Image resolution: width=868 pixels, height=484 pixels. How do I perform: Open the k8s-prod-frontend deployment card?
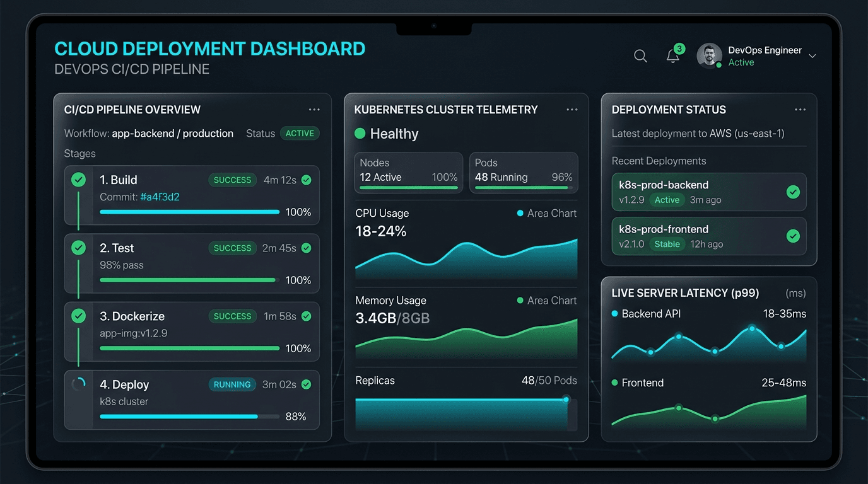point(709,236)
